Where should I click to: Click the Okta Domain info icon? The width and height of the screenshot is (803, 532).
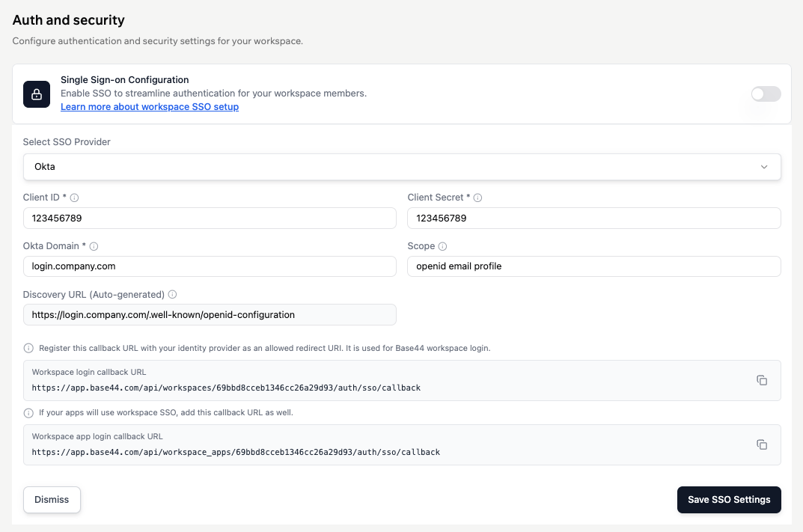tap(94, 246)
